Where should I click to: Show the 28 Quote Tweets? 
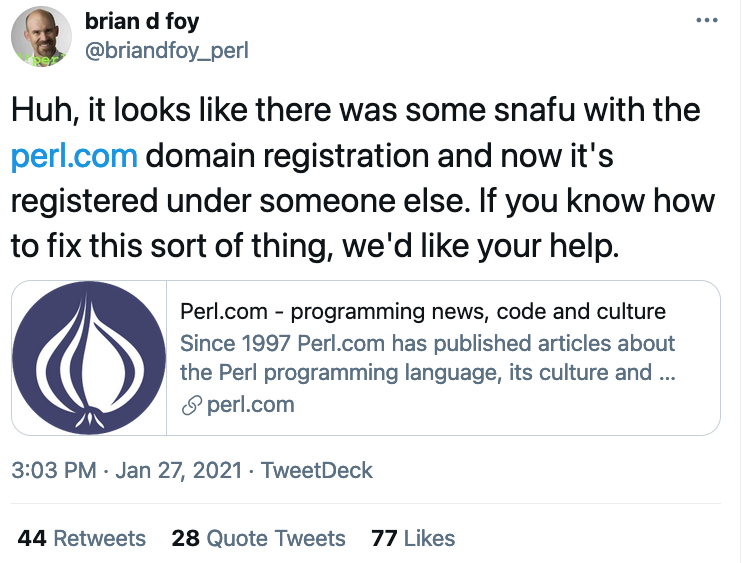click(259, 538)
